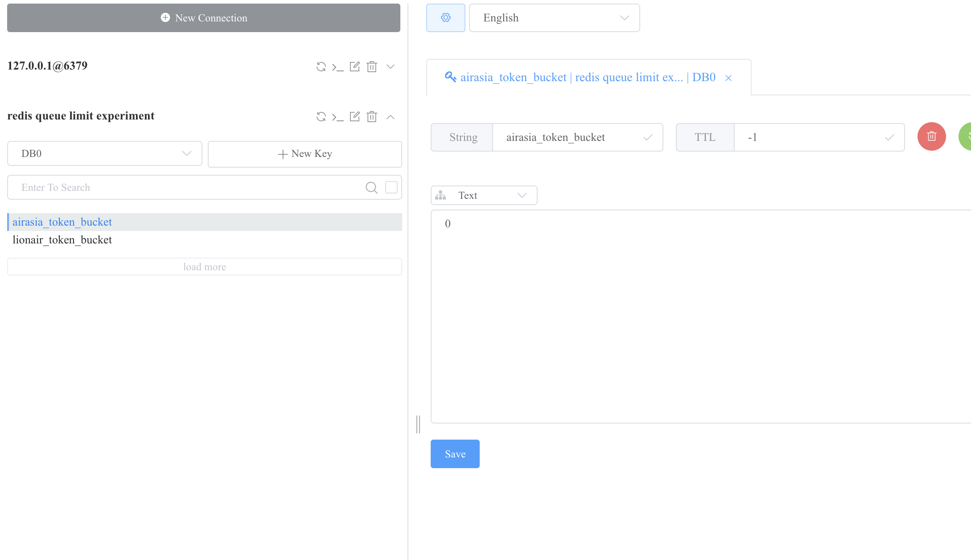Edit redis queue limit experiment connection
Screen dimensions: 971x560
click(355, 117)
